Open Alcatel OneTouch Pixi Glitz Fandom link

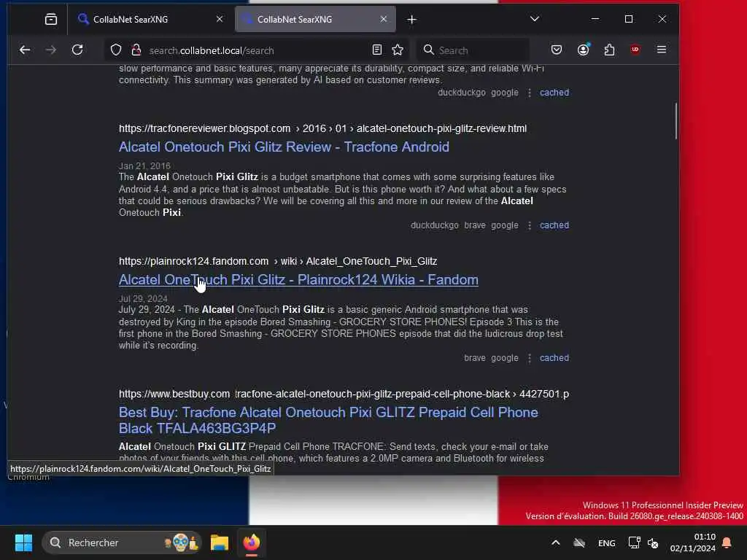pyautogui.click(x=298, y=279)
